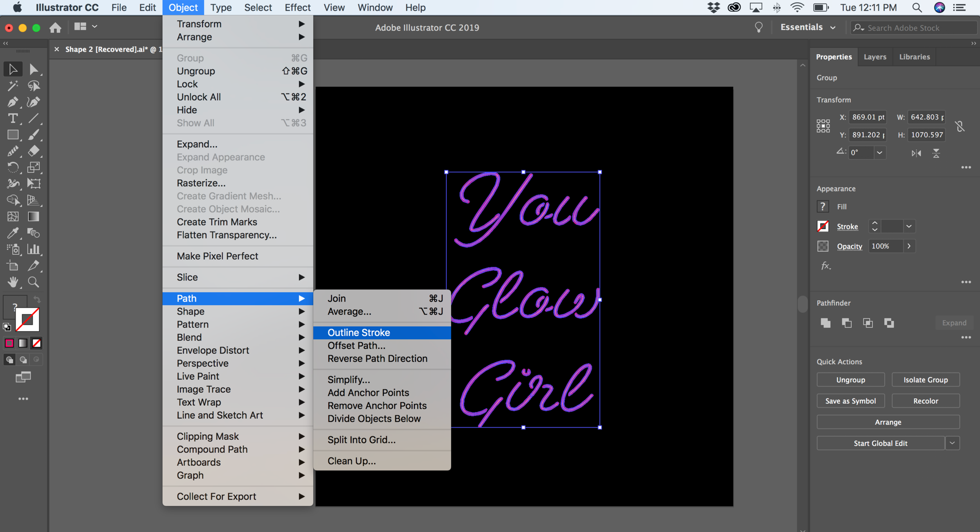The height and width of the screenshot is (532, 980).
Task: Open the rotation angle dropdown
Action: [879, 153]
